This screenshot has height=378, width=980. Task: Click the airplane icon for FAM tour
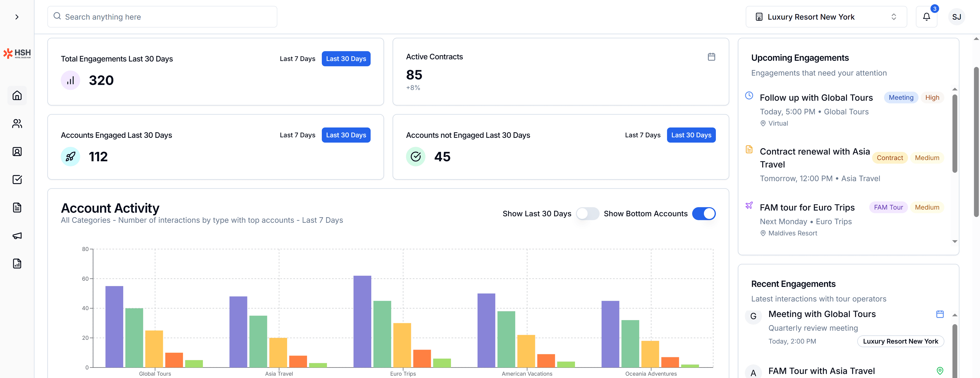tap(749, 205)
